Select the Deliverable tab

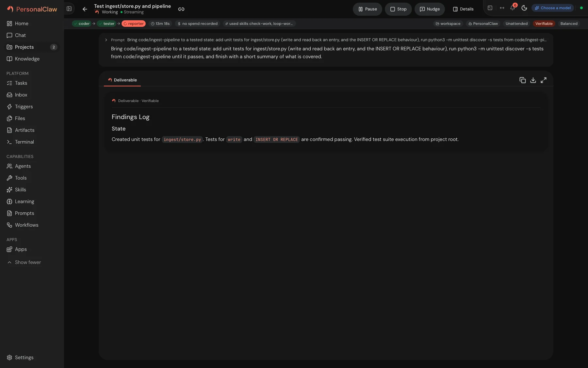click(122, 80)
